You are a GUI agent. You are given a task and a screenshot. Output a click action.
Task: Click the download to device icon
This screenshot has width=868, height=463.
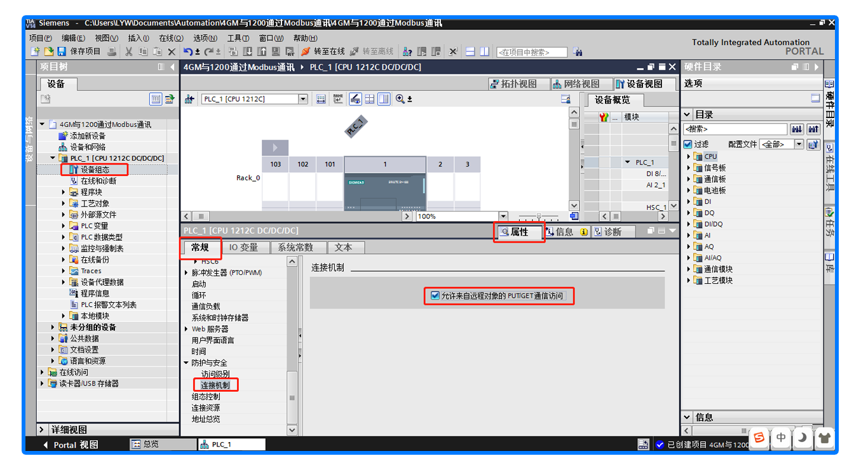pyautogui.click(x=247, y=51)
